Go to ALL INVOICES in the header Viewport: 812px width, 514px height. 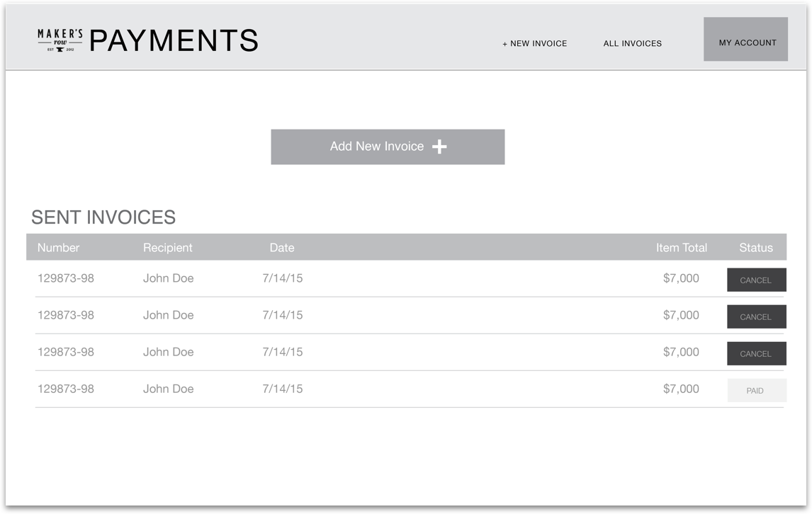coord(632,43)
